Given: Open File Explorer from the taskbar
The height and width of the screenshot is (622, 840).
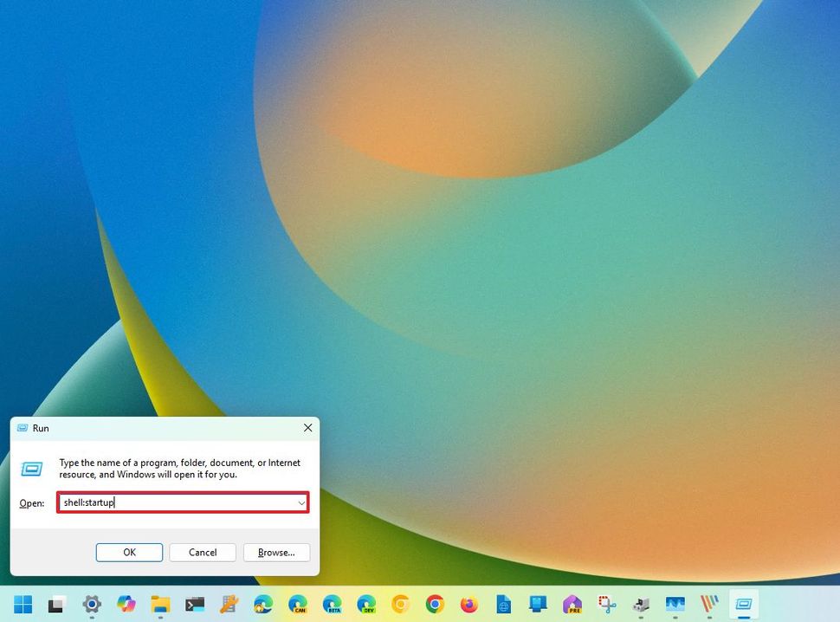Looking at the screenshot, I should 160,604.
